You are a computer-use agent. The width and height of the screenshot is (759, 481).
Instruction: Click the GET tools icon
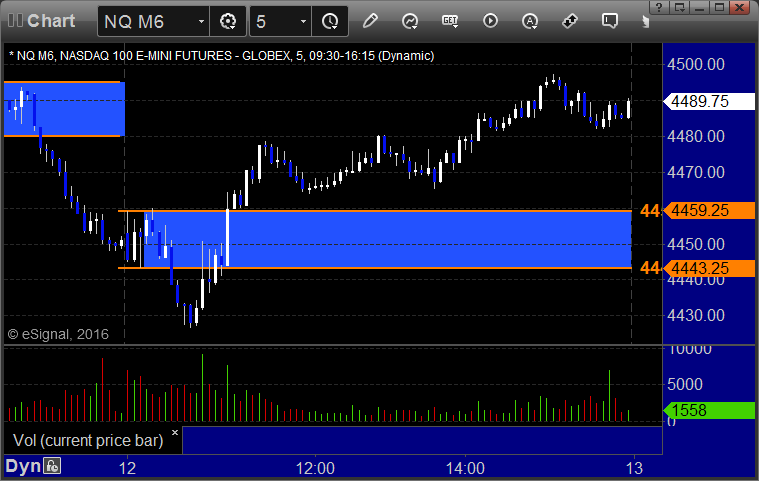tap(450, 21)
